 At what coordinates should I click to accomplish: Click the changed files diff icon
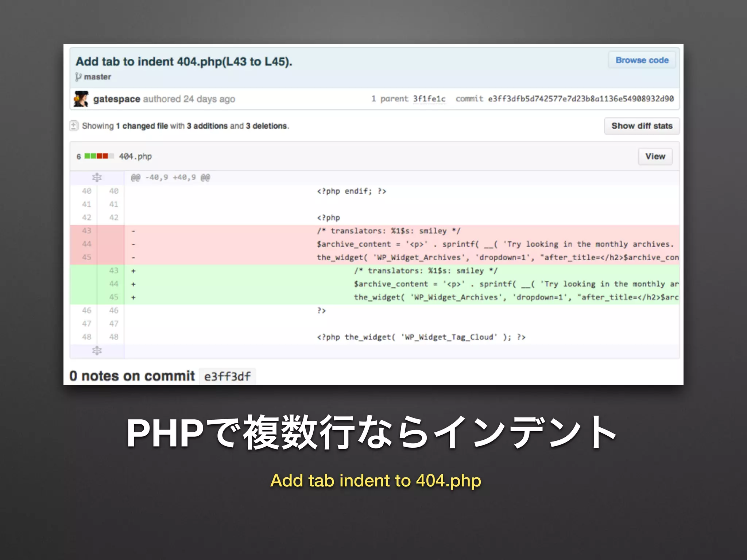click(74, 126)
